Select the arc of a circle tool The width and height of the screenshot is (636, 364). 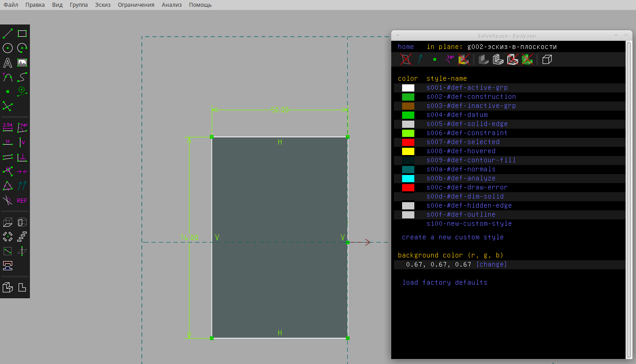tap(22, 48)
